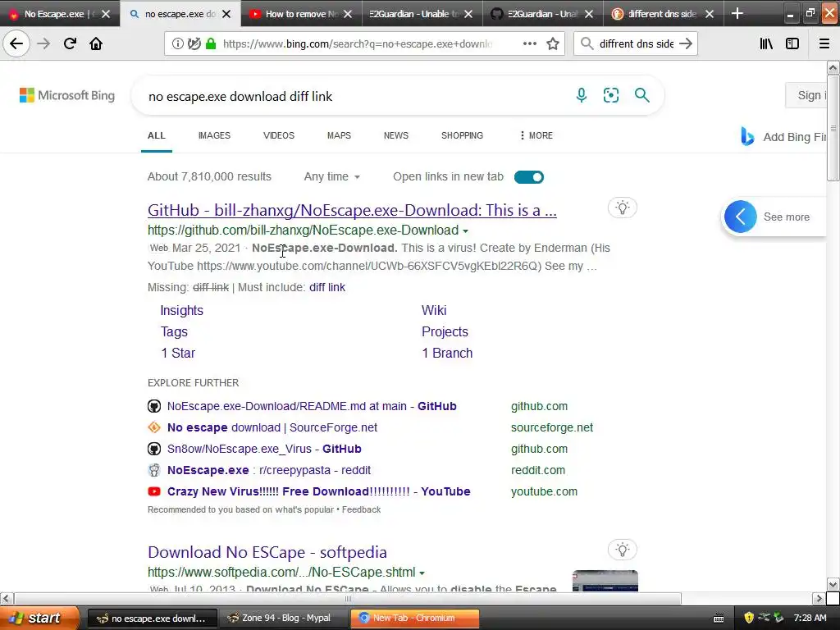Switch to the VIDEOS tab
Image resolution: width=840 pixels, height=630 pixels.
pyautogui.click(x=279, y=135)
